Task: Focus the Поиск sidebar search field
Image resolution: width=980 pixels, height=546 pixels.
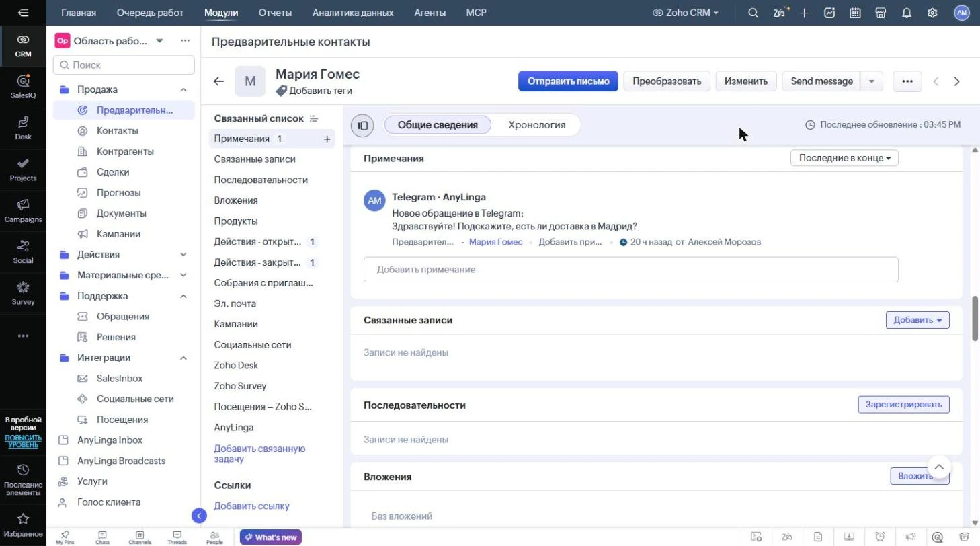Action: tap(124, 65)
